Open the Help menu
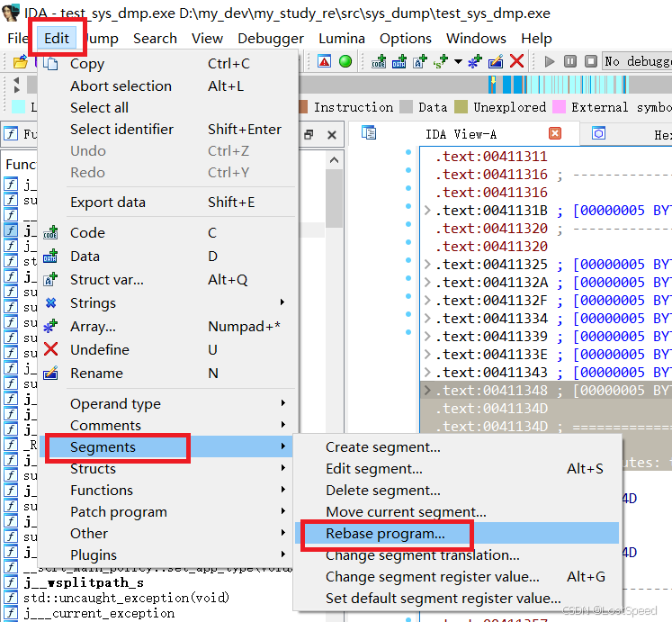 coord(536,38)
